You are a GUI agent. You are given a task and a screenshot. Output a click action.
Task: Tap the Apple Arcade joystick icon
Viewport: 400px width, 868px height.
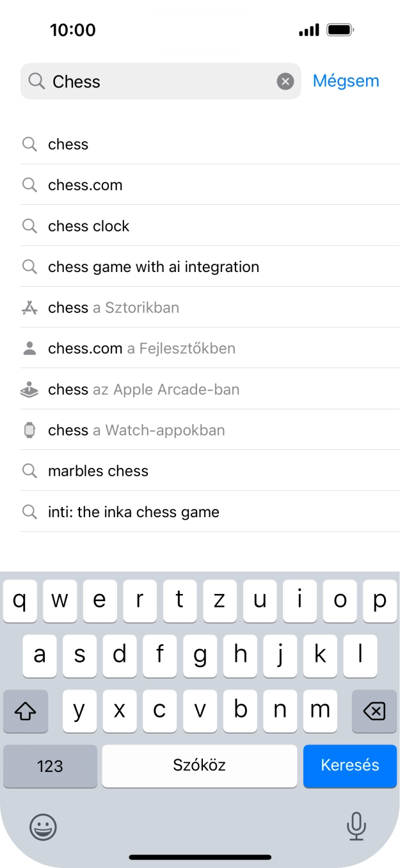pyautogui.click(x=29, y=389)
